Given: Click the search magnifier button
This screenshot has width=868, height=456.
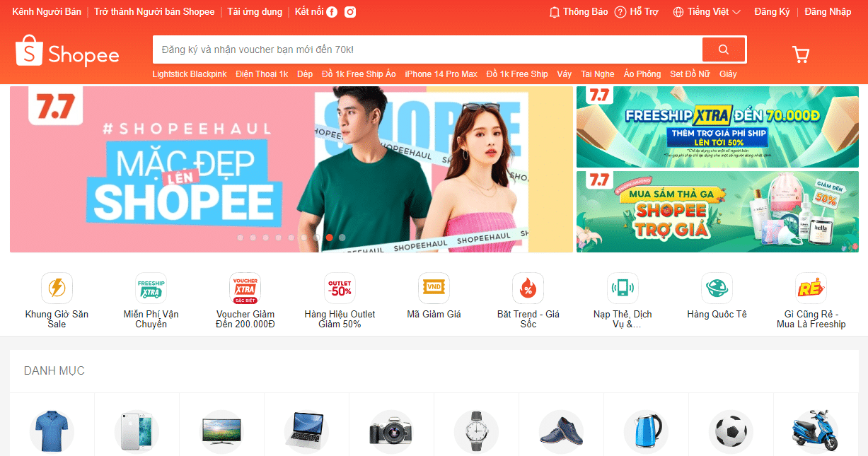Looking at the screenshot, I should coord(723,49).
